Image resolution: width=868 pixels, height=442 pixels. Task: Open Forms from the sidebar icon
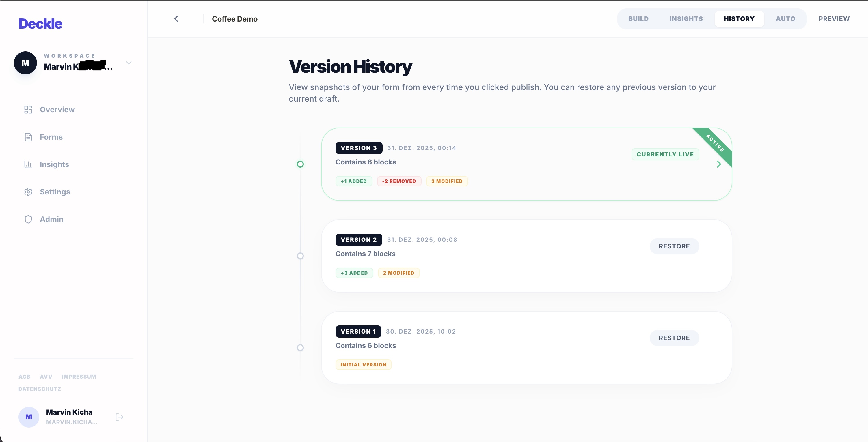pos(28,137)
